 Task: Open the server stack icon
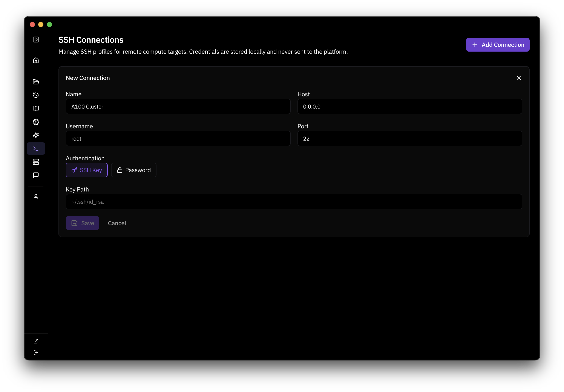pos(36,162)
